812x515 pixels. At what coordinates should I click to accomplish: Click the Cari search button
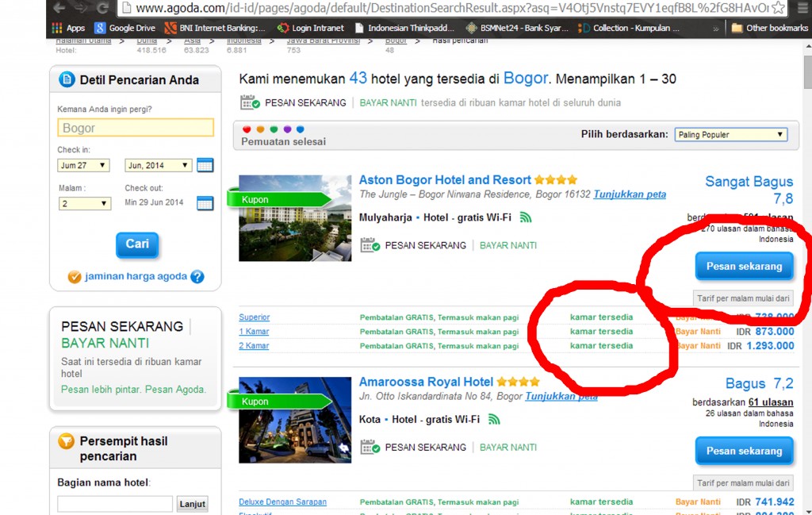tap(136, 244)
